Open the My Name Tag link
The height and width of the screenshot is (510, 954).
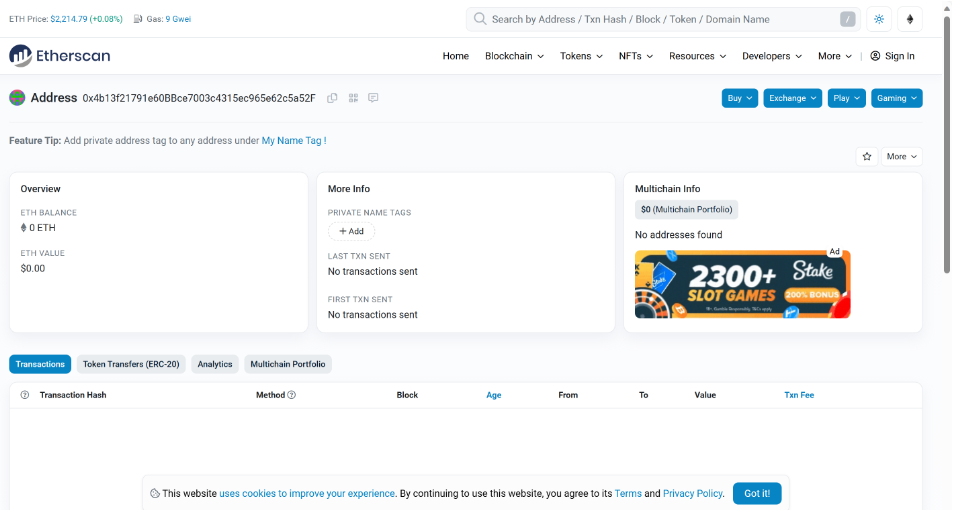[x=294, y=141]
